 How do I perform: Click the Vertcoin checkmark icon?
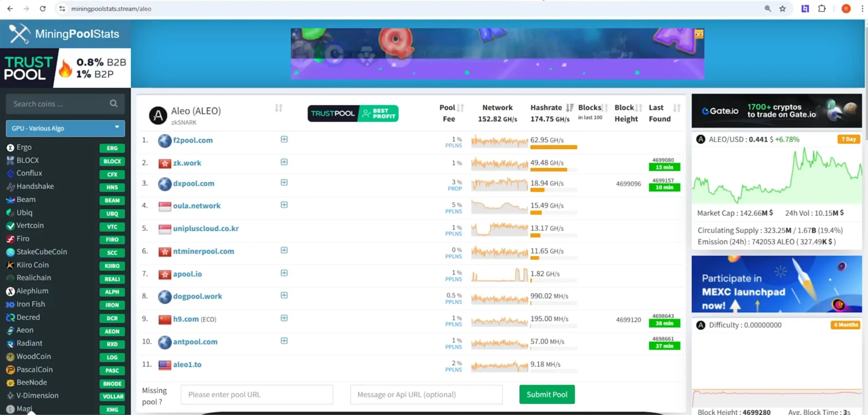coord(11,226)
